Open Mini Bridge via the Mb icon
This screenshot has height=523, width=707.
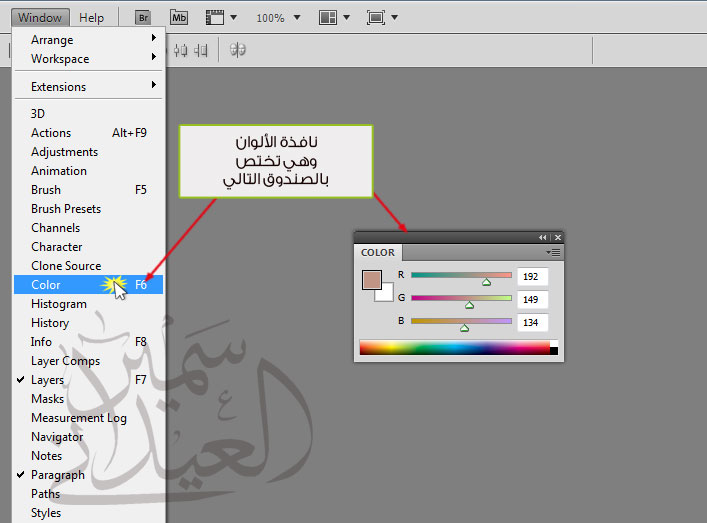point(179,18)
